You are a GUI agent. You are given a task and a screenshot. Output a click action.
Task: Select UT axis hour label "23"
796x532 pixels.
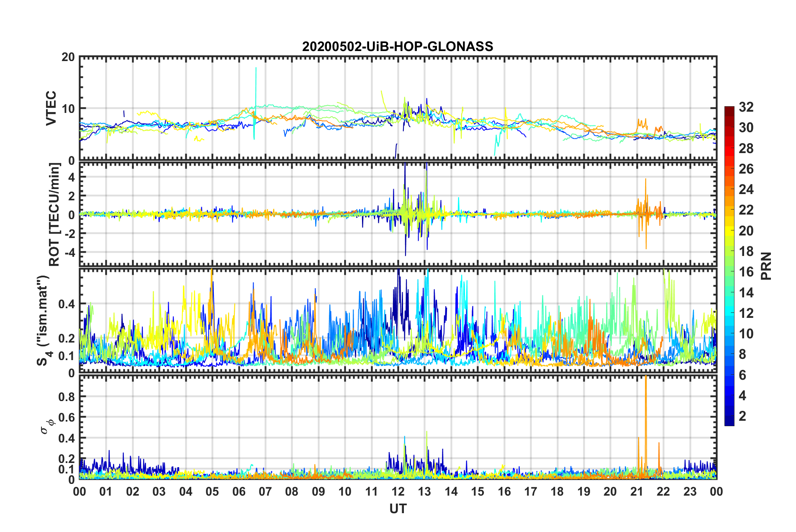click(x=690, y=491)
